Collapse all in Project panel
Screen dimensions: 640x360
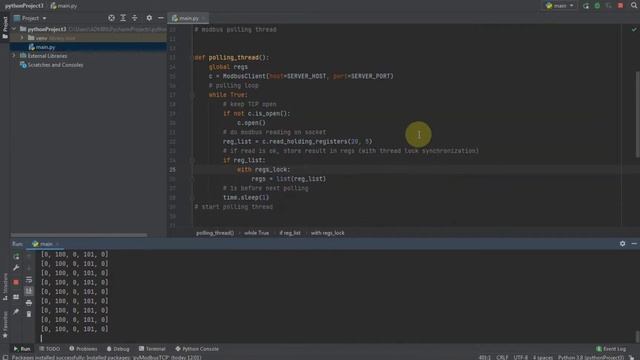(134, 18)
